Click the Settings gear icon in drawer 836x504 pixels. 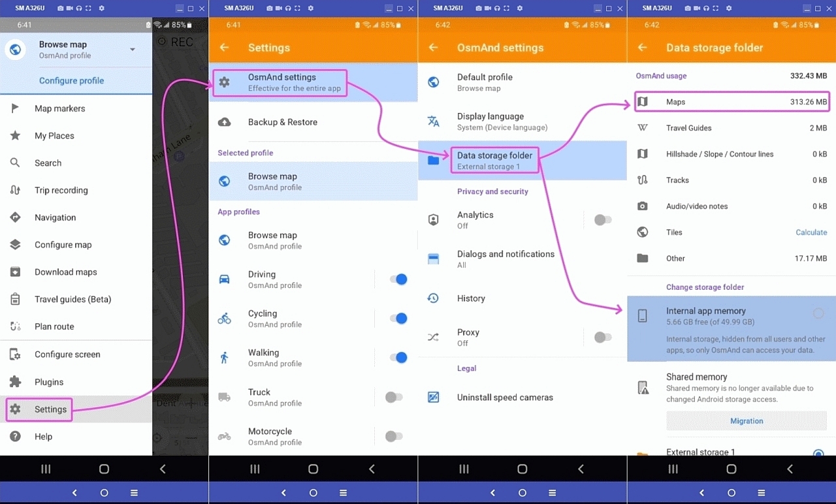point(15,409)
